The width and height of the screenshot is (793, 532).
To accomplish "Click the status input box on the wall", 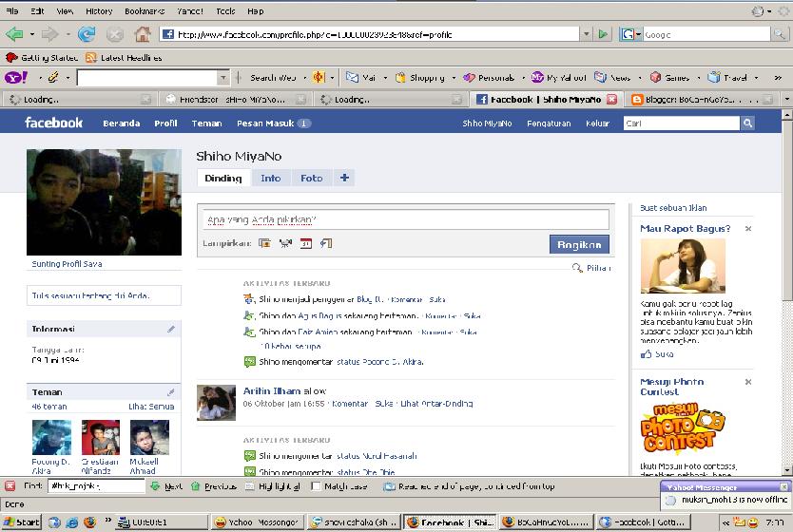I will (406, 219).
